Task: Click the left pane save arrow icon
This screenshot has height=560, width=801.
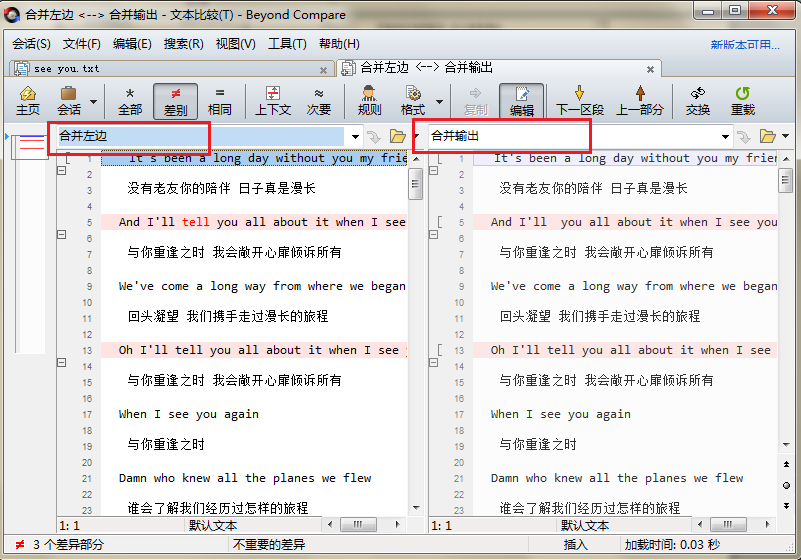Action: click(374, 136)
